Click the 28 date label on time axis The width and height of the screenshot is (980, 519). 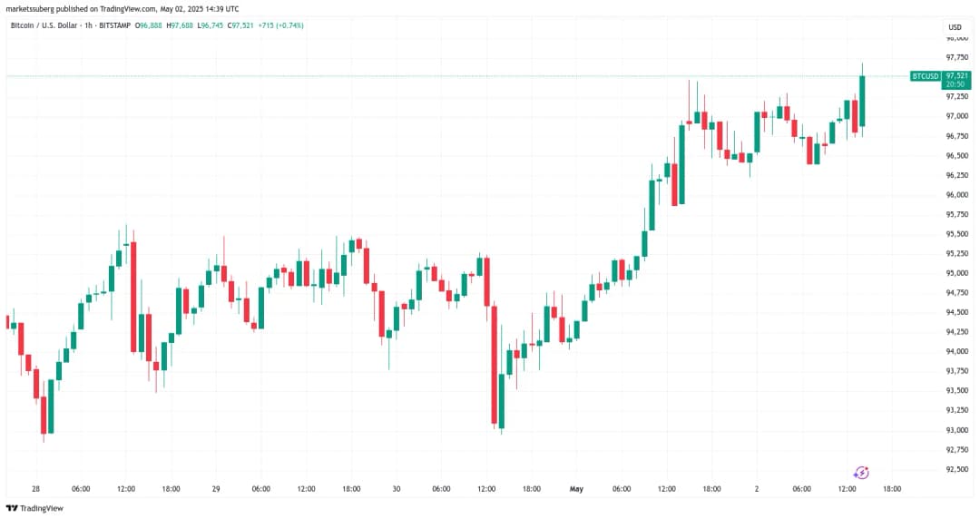[x=35, y=489]
